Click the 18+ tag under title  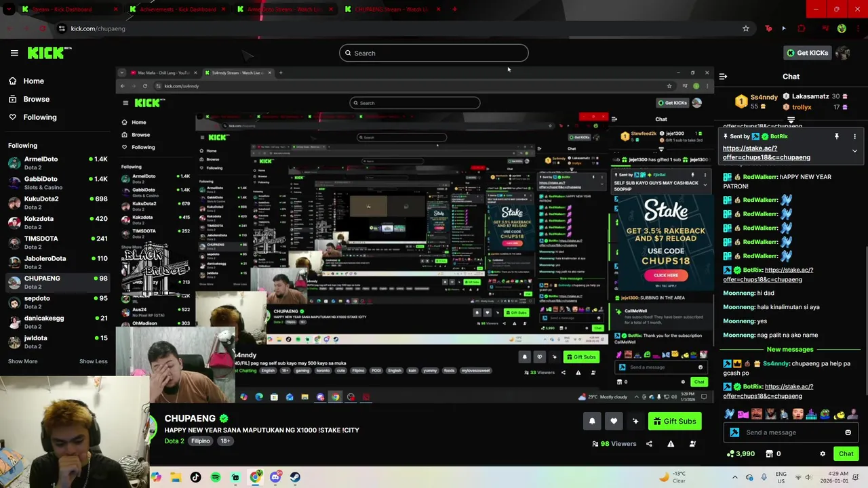tap(225, 441)
